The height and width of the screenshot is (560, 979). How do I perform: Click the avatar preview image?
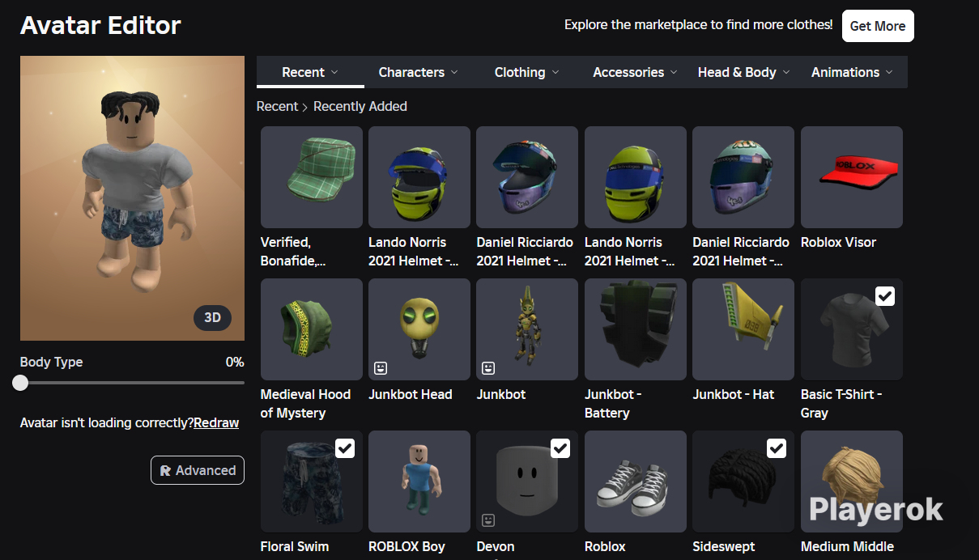click(132, 198)
